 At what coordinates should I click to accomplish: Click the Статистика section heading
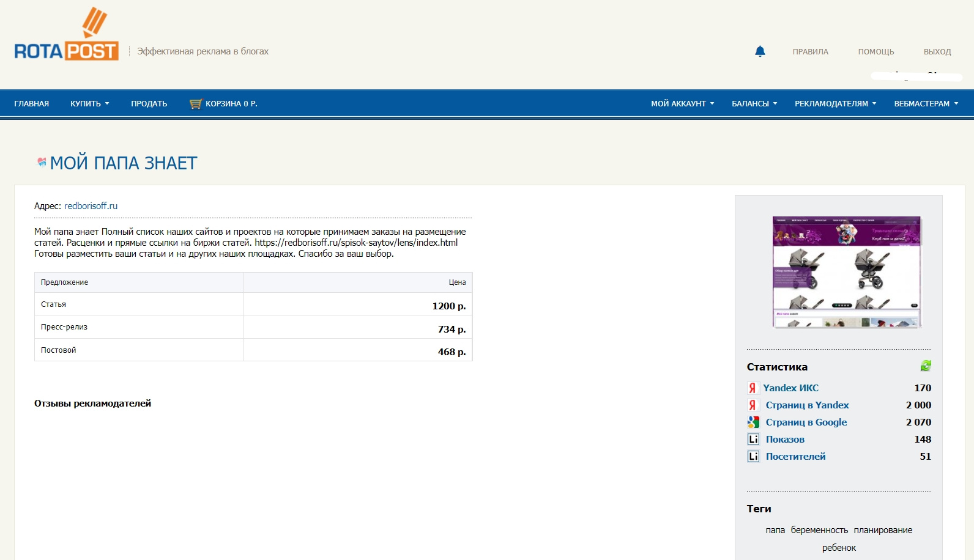(x=777, y=367)
